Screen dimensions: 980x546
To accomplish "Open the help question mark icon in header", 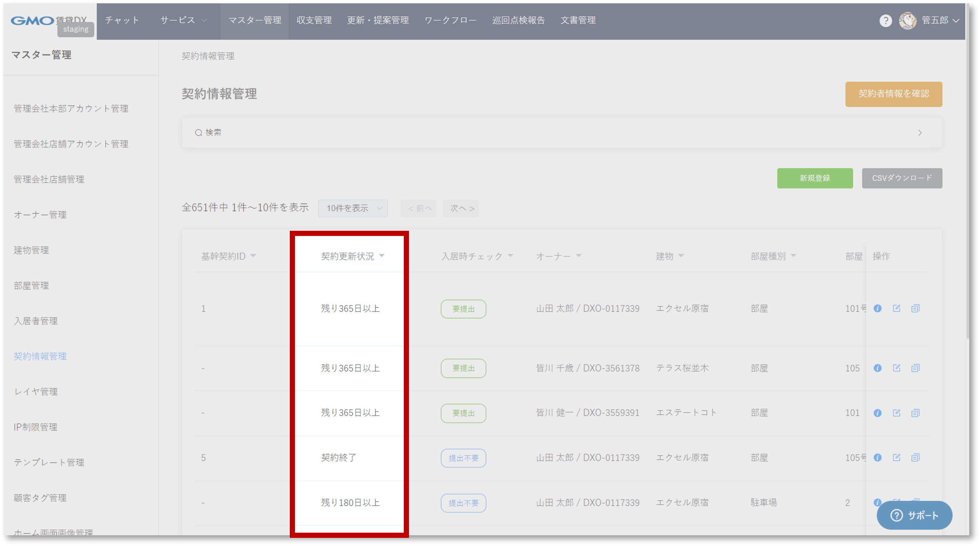I will (885, 21).
